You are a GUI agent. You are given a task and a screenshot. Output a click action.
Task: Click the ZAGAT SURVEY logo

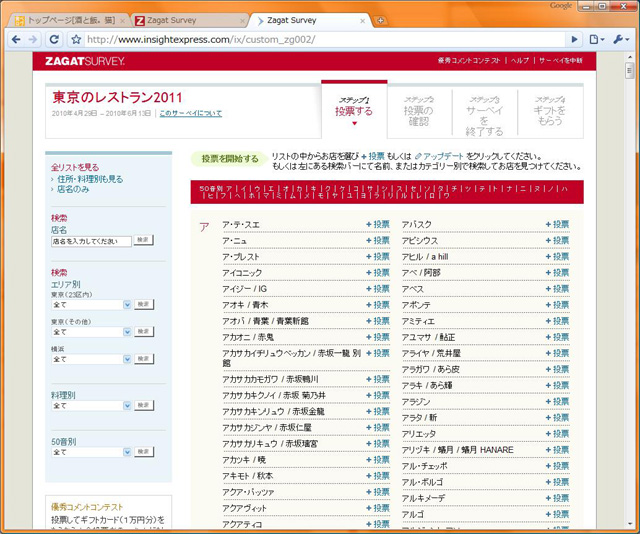click(85, 61)
